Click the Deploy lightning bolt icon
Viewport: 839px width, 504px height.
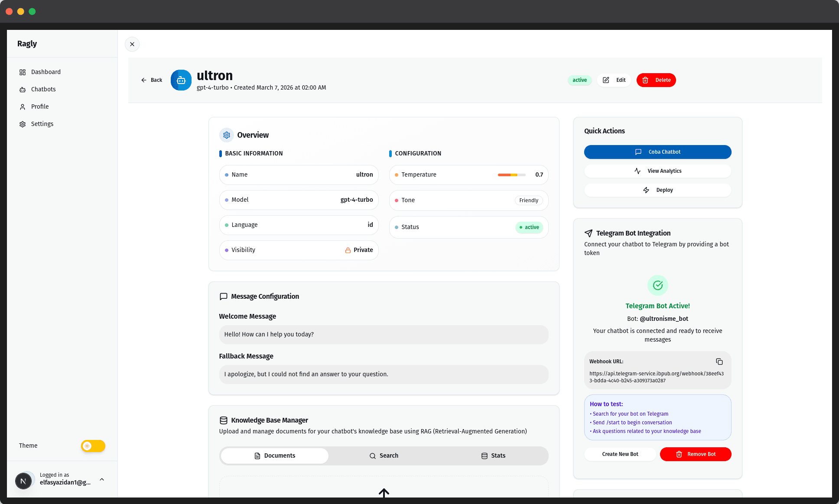646,190
